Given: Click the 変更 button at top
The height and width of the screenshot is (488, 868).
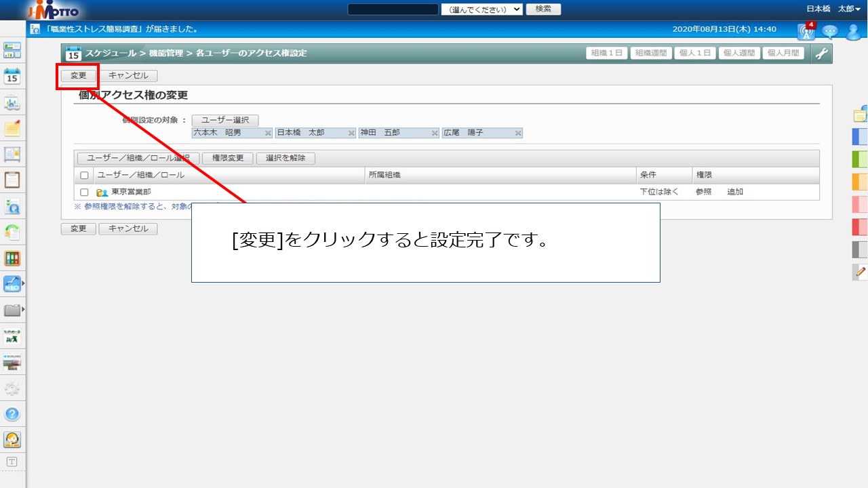Looking at the screenshot, I should (79, 76).
